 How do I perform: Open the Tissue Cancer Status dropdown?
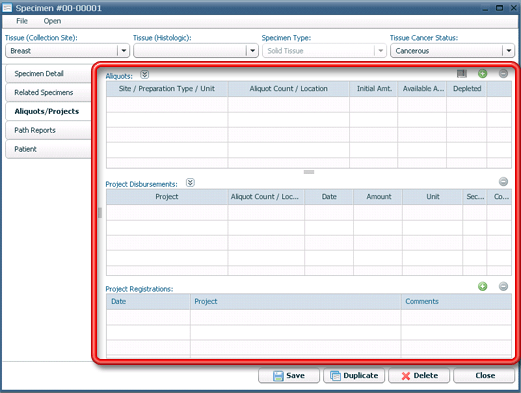(x=509, y=51)
